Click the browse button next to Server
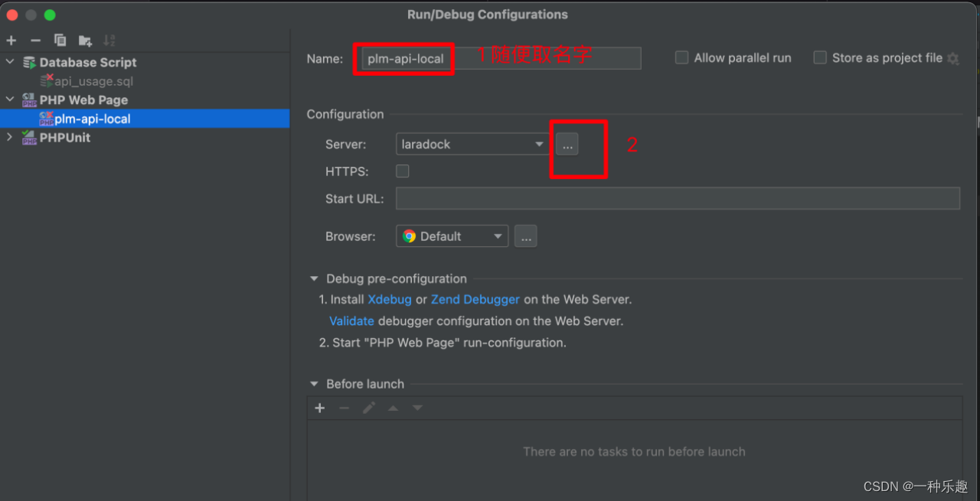This screenshot has width=980, height=501. (567, 143)
